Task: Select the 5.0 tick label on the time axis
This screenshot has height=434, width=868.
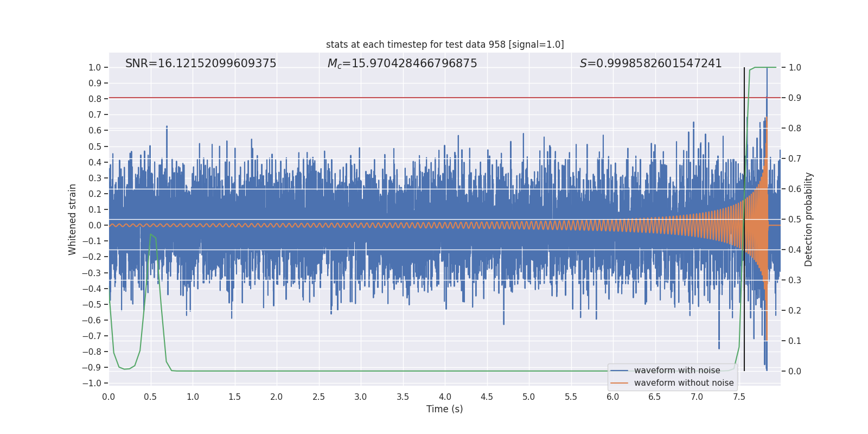Action: [x=529, y=397]
